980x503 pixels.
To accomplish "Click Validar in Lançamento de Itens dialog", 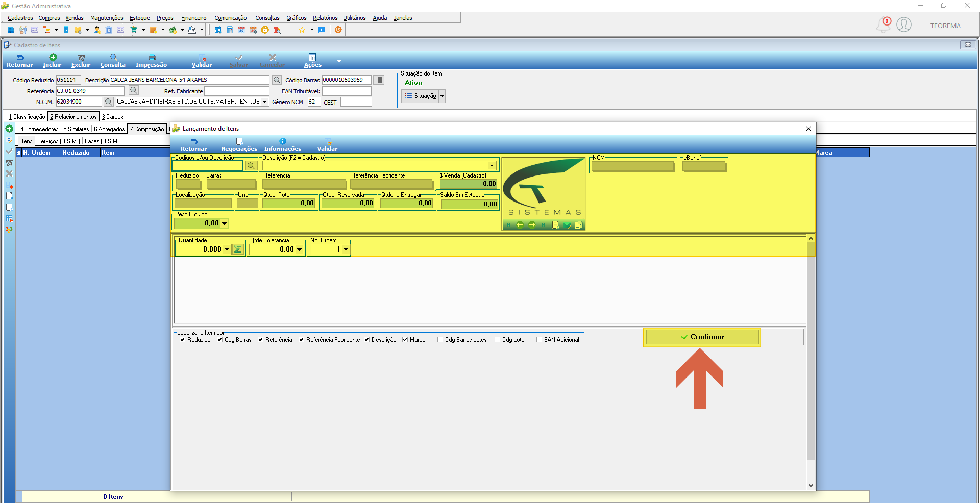I will [327, 145].
